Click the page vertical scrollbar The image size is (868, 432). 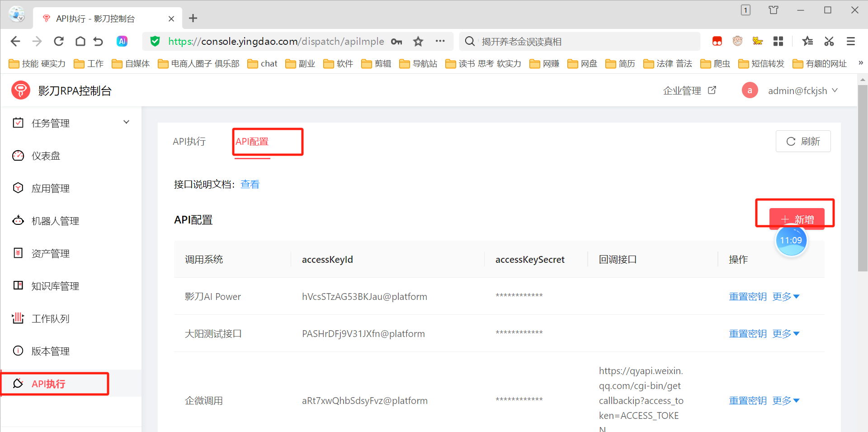(863, 177)
